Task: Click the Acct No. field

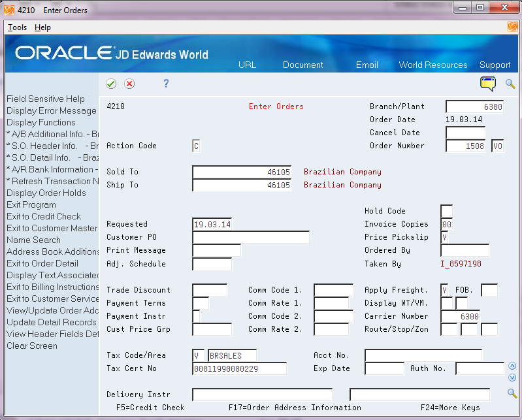Action: point(423,355)
